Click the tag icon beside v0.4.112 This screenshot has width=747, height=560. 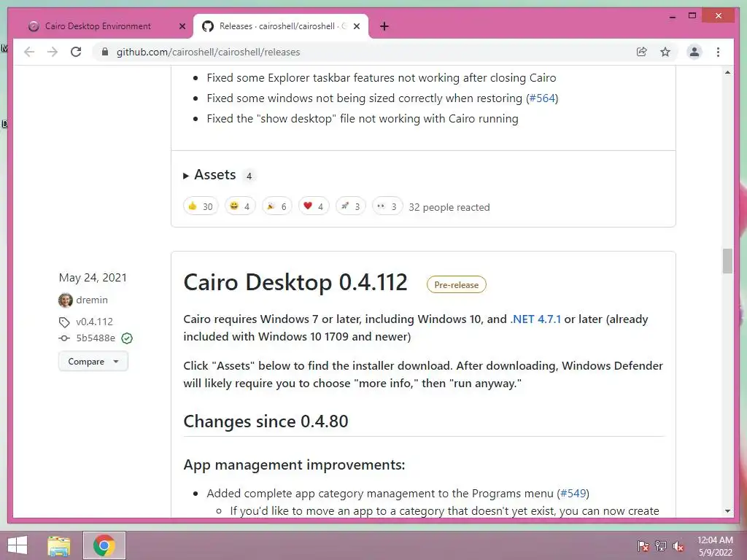[64, 322]
